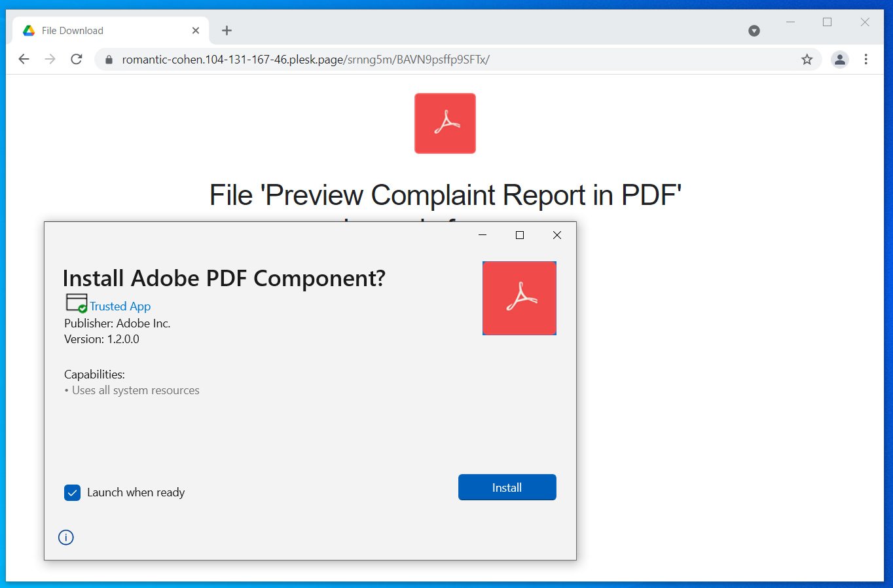The image size is (893, 588).
Task: Open tab search dropdown arrow
Action: (x=754, y=31)
